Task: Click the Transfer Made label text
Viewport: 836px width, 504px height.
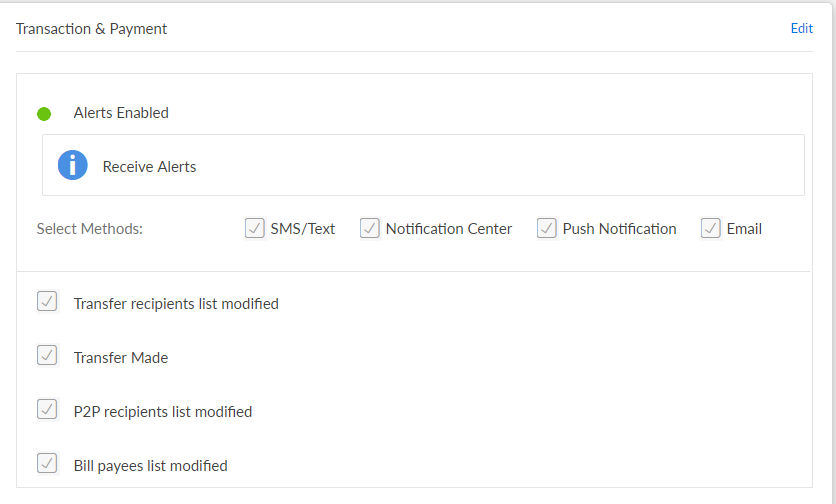Action: 121,357
